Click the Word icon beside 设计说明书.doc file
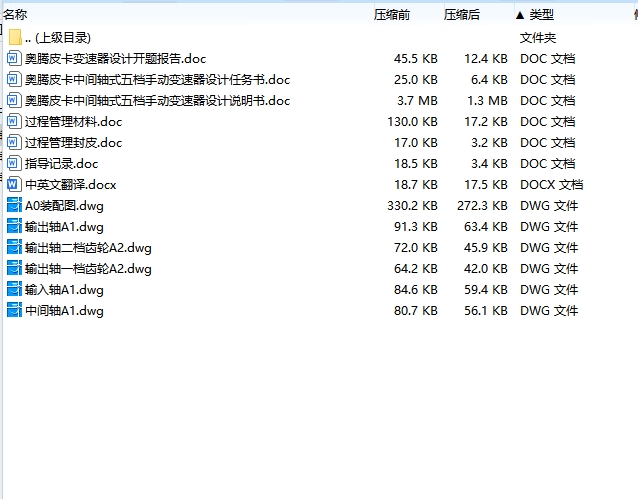Image resolution: width=638 pixels, height=499 pixels. tap(13, 100)
